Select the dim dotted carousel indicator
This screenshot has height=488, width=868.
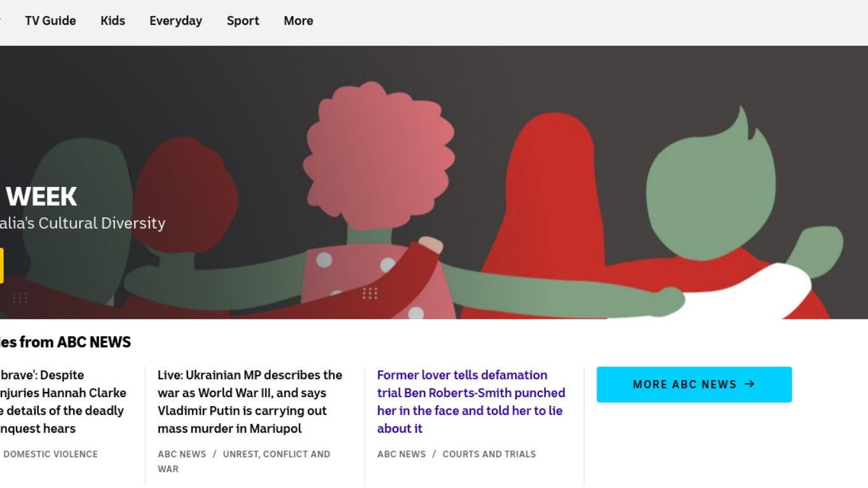(20, 298)
